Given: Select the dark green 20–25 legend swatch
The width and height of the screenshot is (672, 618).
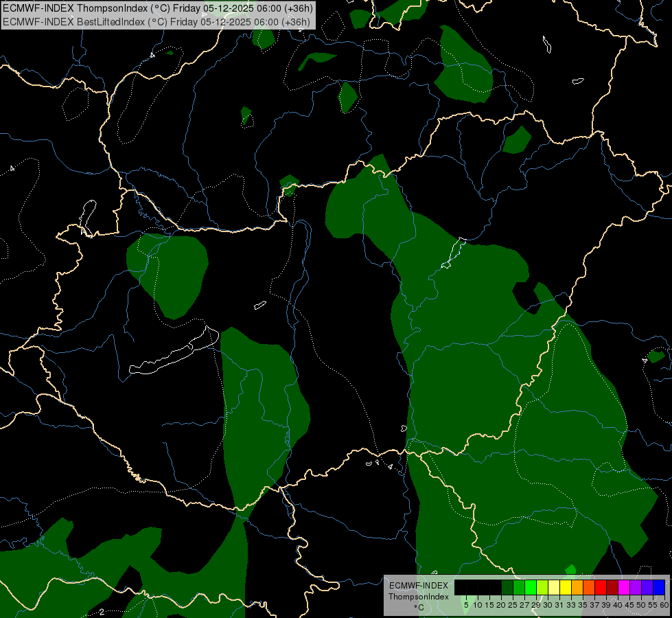Looking at the screenshot, I should [x=507, y=587].
